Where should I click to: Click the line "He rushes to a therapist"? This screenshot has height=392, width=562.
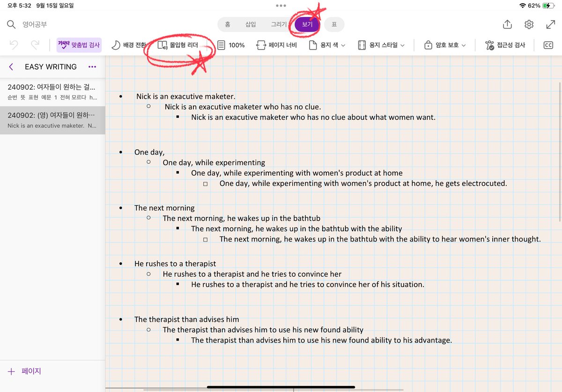(x=175, y=263)
